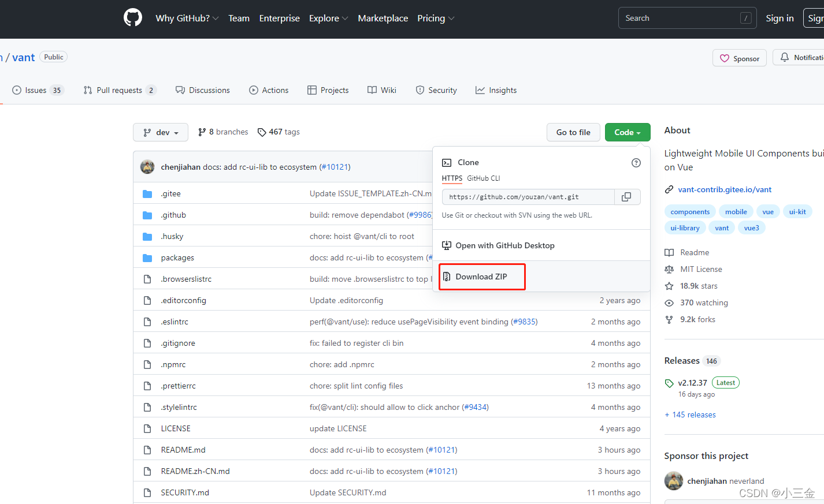Screen dimensions: 824x504
Task: Click the terminal icon beside Clone
Action: pos(447,163)
